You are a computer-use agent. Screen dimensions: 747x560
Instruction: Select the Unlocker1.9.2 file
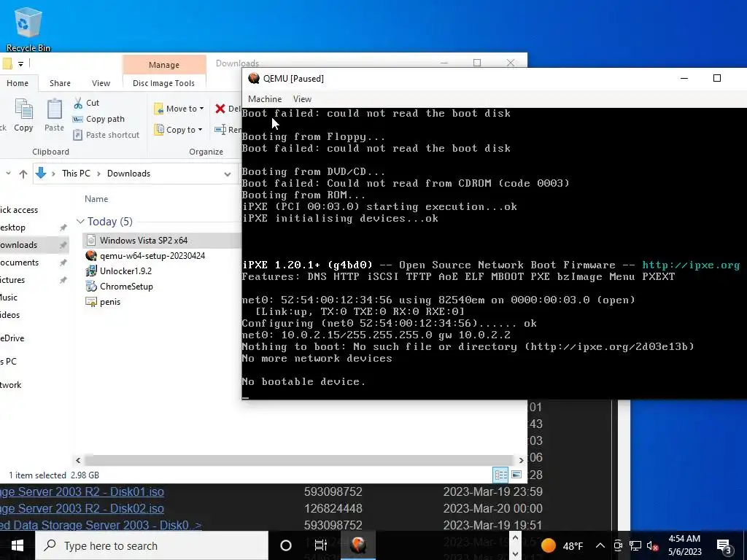pyautogui.click(x=125, y=271)
